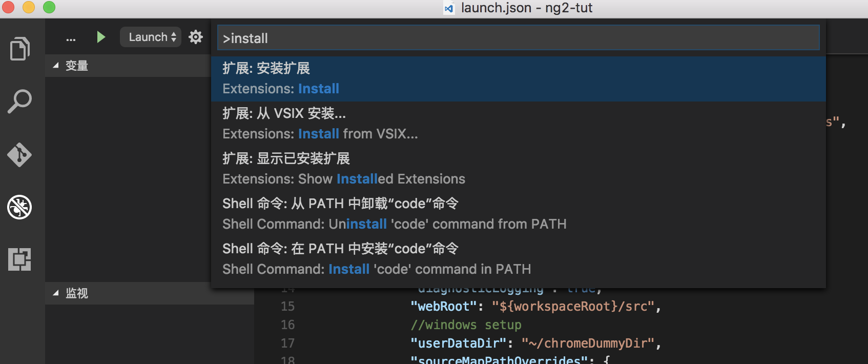
Task: Select Extensions: Install command
Action: 518,78
